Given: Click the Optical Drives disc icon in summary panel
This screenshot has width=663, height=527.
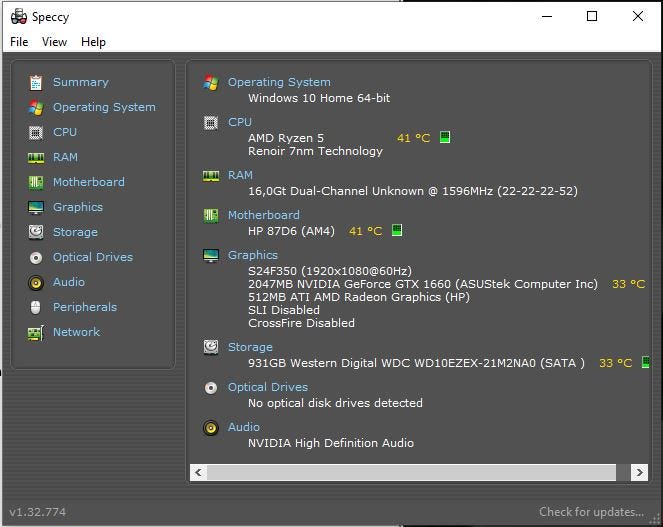Looking at the screenshot, I should coord(211,387).
